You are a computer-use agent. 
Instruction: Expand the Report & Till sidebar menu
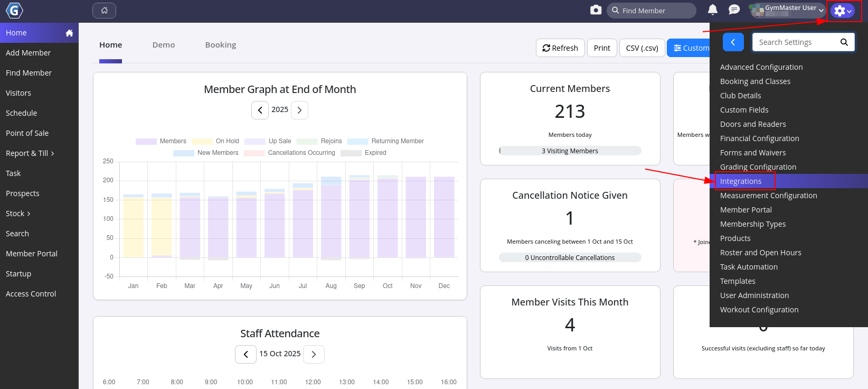click(30, 153)
